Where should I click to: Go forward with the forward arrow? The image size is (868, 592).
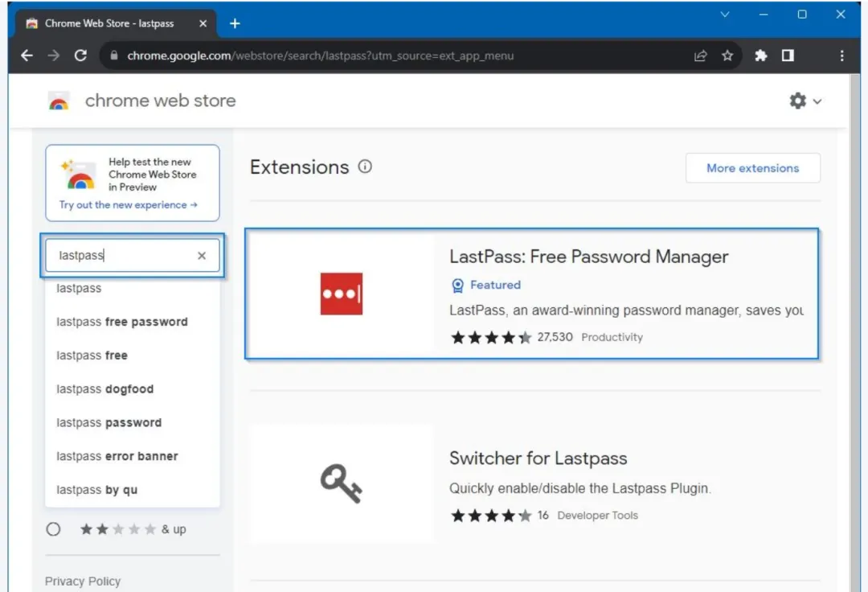tap(54, 55)
